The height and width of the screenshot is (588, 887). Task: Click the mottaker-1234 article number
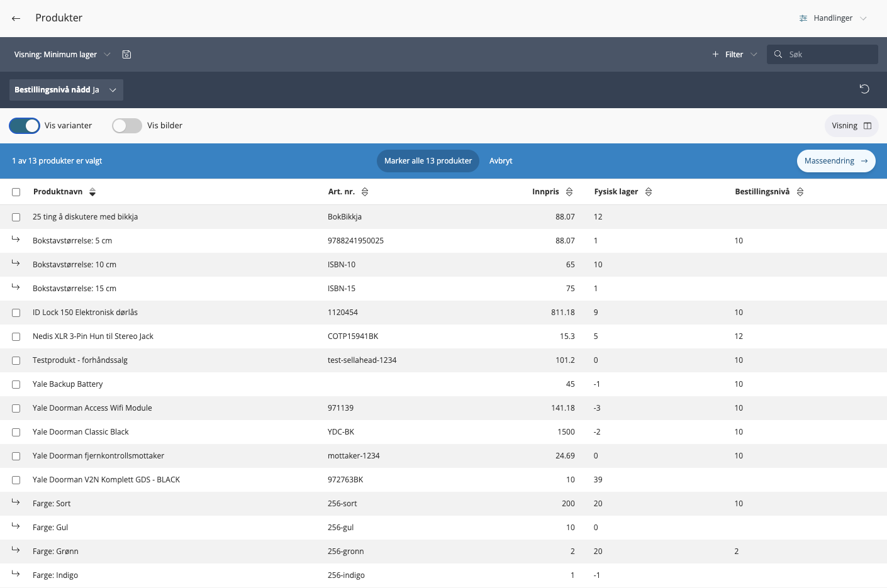(354, 456)
